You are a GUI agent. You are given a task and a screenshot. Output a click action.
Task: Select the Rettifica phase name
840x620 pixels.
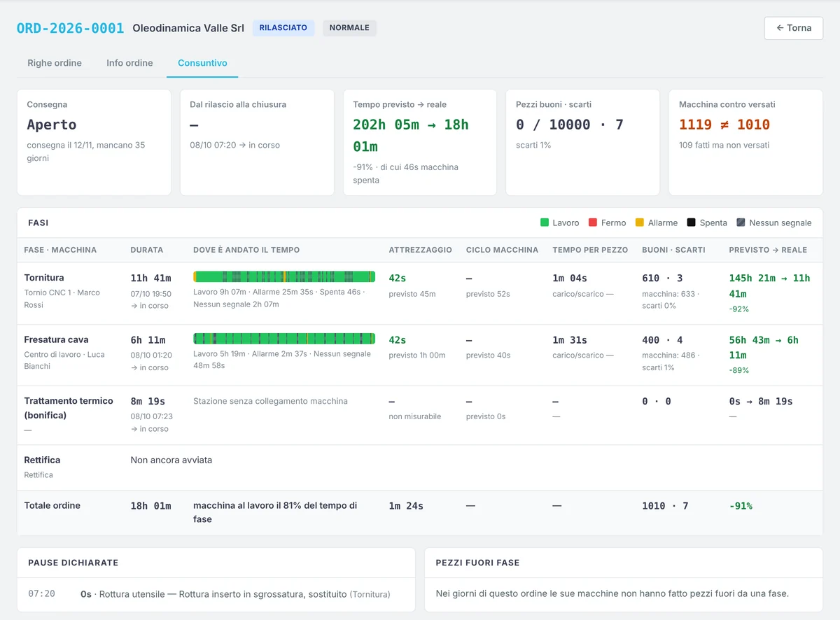pyautogui.click(x=42, y=460)
